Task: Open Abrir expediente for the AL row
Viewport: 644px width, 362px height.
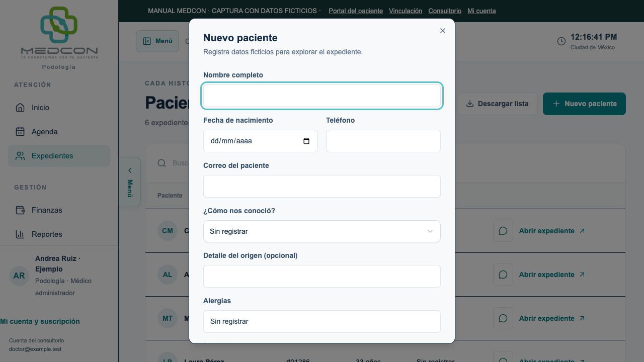Action: (552, 275)
